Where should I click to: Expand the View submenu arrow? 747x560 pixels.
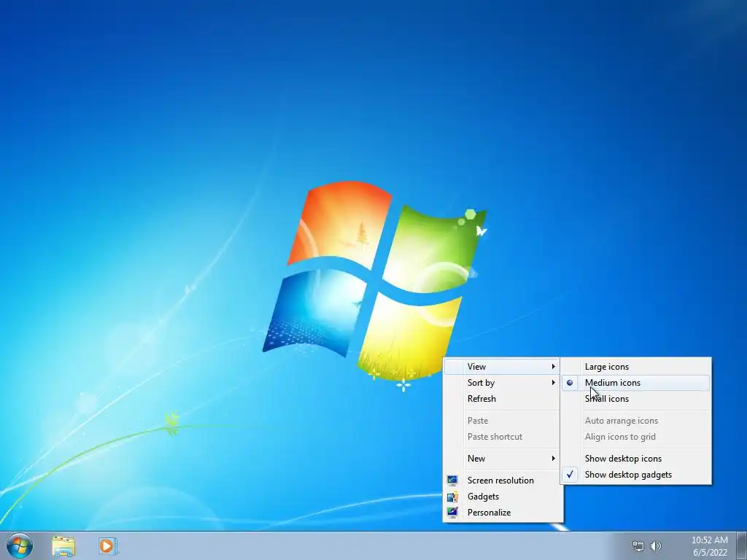pos(553,367)
